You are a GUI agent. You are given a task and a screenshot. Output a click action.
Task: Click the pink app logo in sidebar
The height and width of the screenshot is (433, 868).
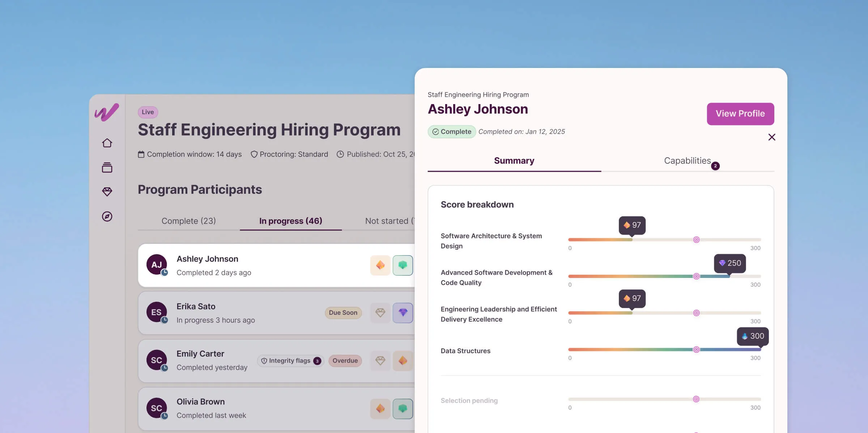pos(107,112)
